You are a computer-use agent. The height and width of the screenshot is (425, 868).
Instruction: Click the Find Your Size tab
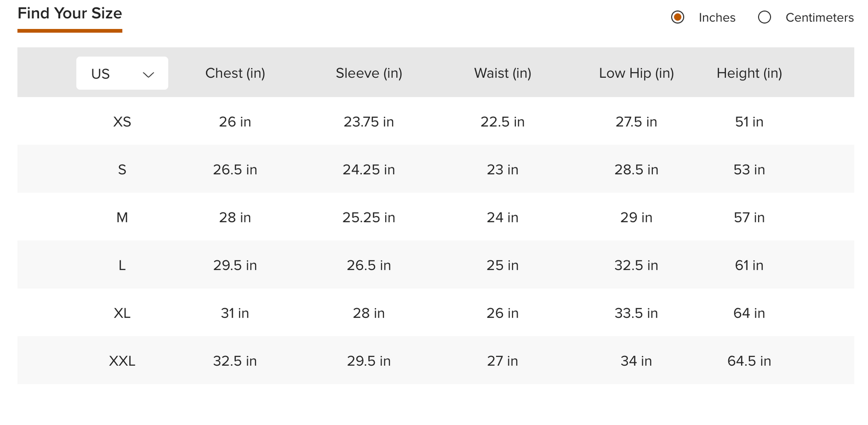click(70, 14)
